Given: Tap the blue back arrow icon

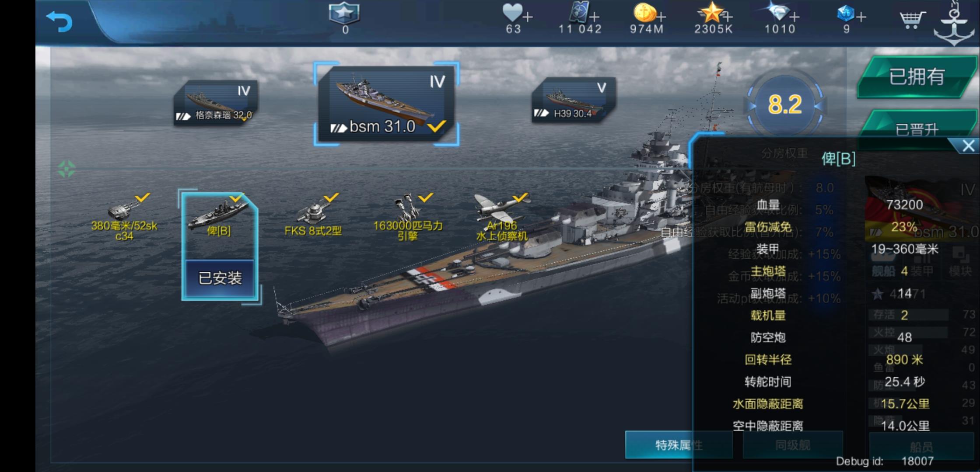Looking at the screenshot, I should pyautogui.click(x=59, y=21).
